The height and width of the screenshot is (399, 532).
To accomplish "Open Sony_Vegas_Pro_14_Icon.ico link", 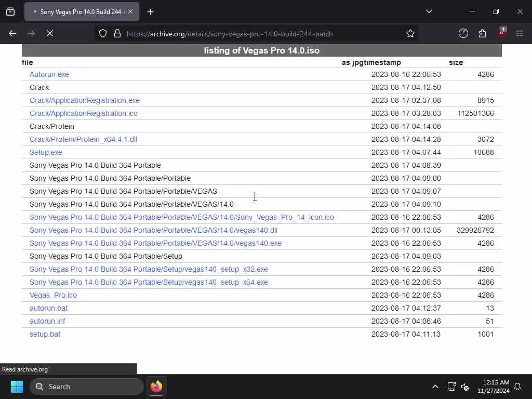I will pos(181,217).
